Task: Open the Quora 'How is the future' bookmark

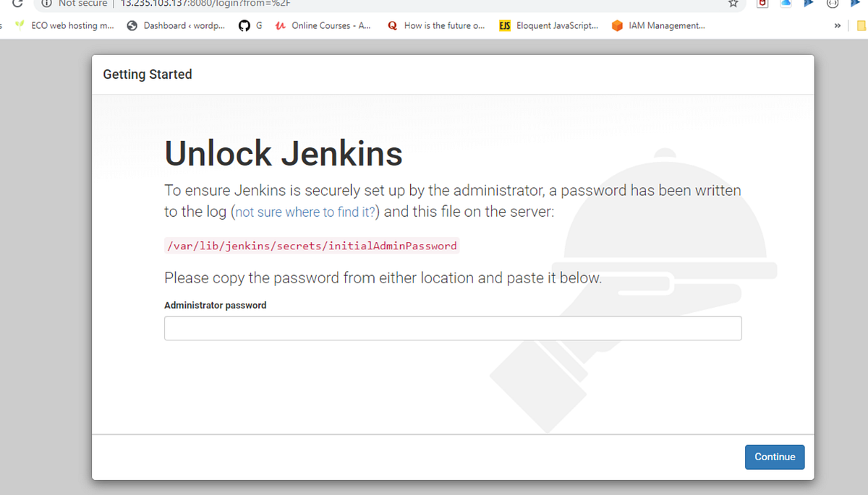Action: point(435,25)
